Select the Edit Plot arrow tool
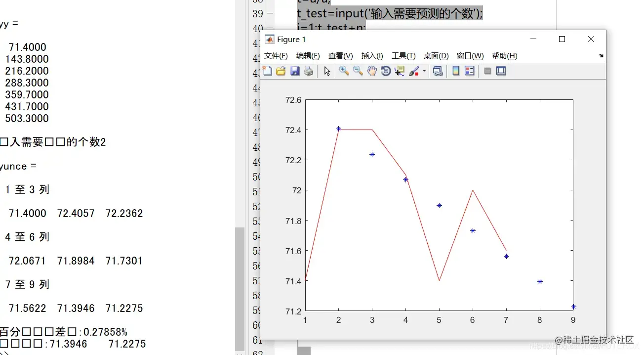This screenshot has width=644, height=355. click(327, 71)
